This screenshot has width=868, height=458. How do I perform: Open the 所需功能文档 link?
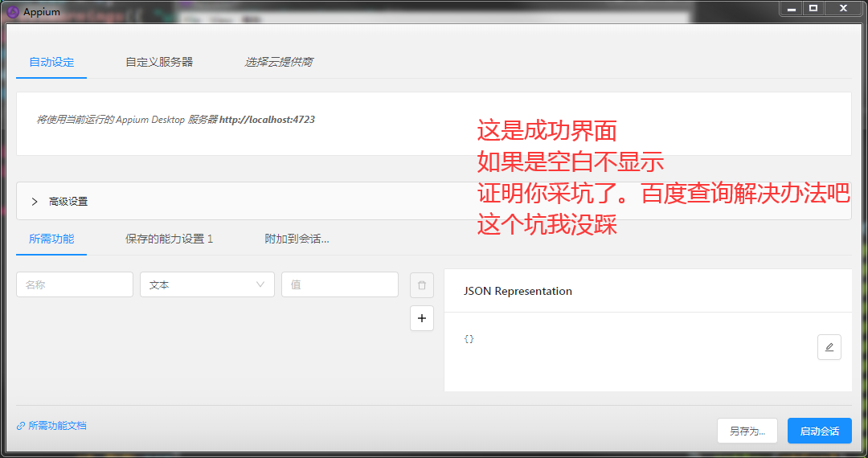tap(51, 425)
